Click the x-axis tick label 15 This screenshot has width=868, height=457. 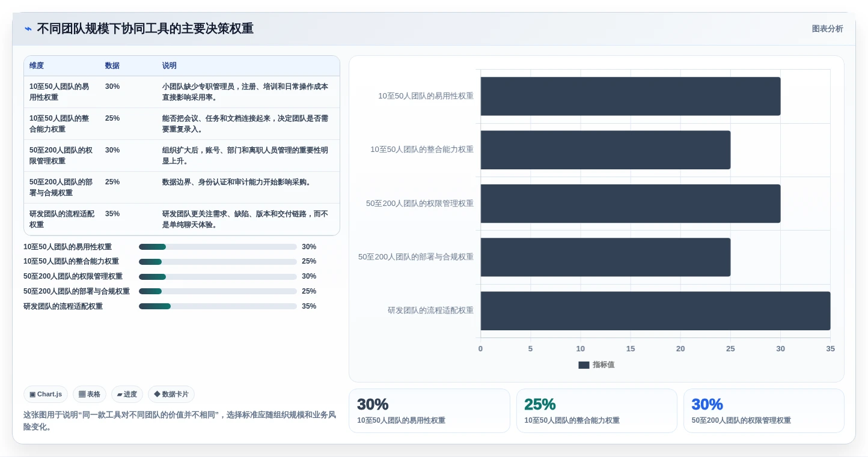click(631, 349)
